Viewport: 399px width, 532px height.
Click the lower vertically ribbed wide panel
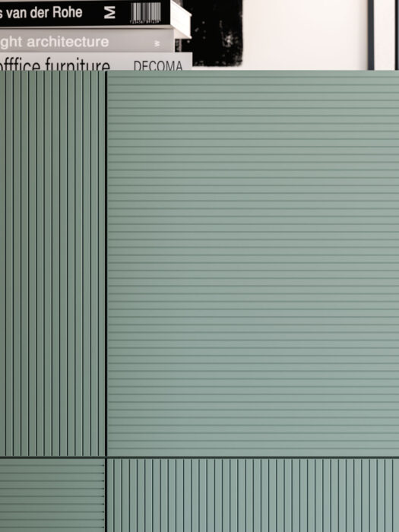253,496
